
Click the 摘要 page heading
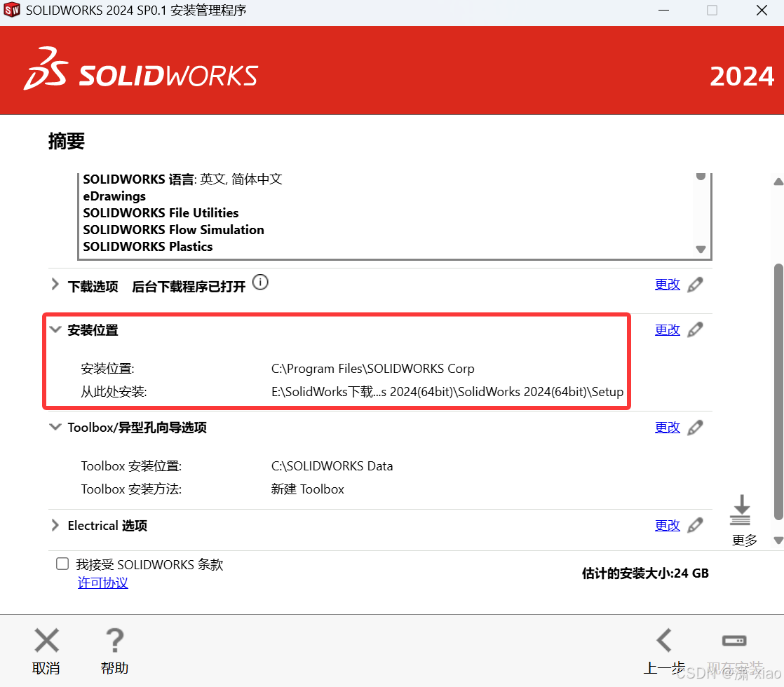[x=67, y=141]
